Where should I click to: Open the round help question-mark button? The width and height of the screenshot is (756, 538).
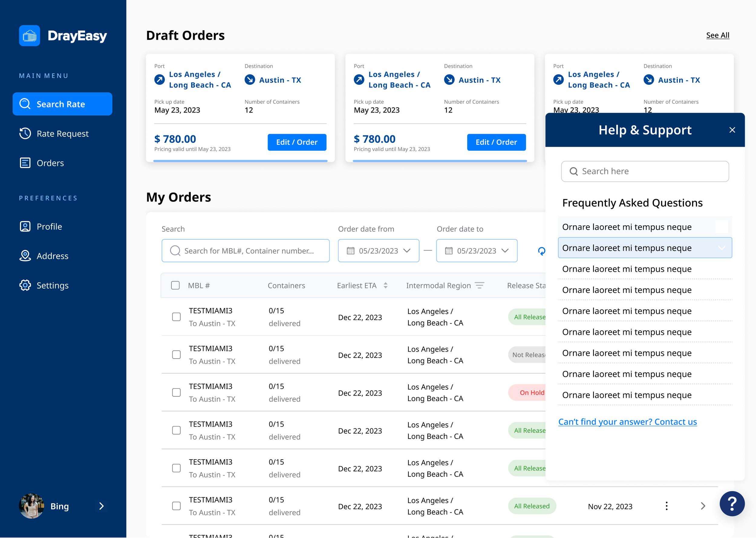click(x=732, y=504)
